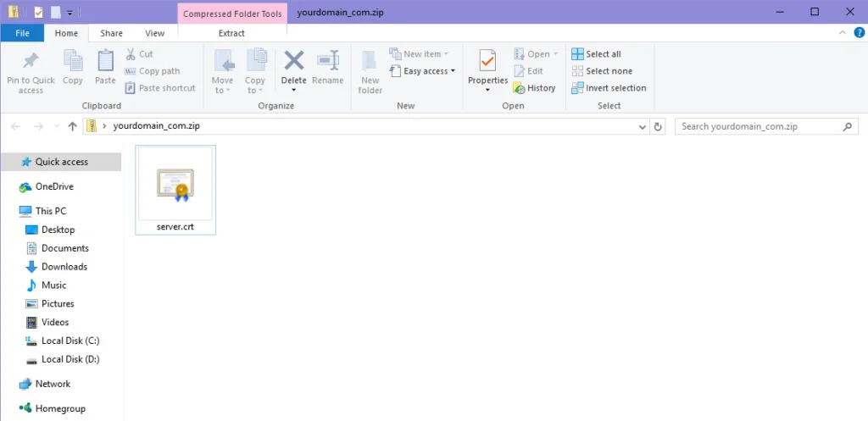868x421 pixels.
Task: Click the Properties icon in Open group
Action: pyautogui.click(x=487, y=62)
